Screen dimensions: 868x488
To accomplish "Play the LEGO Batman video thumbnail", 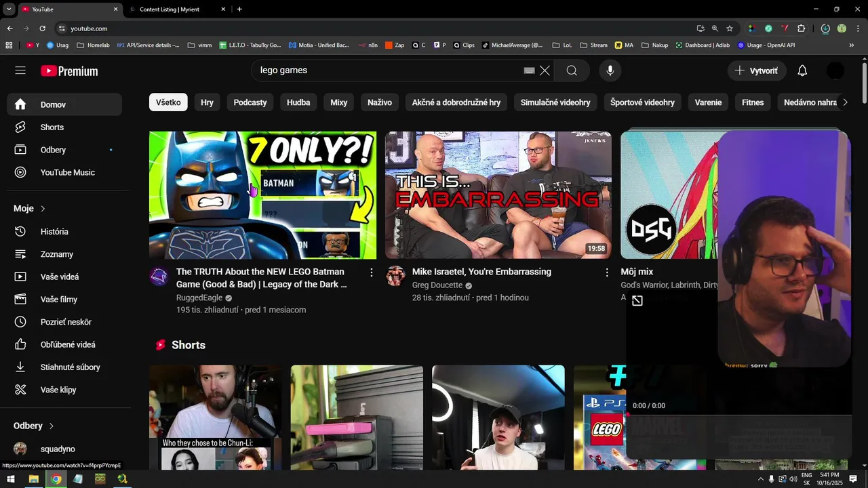I will pos(262,195).
